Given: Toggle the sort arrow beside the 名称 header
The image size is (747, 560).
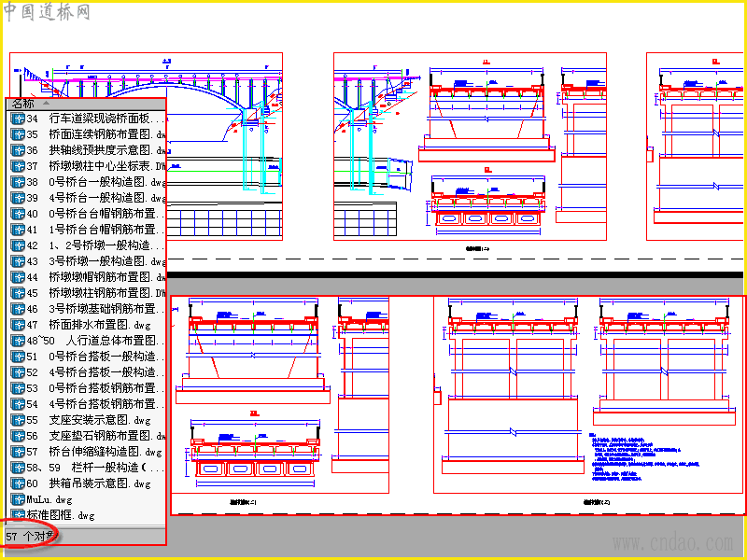Looking at the screenshot, I should [46, 103].
